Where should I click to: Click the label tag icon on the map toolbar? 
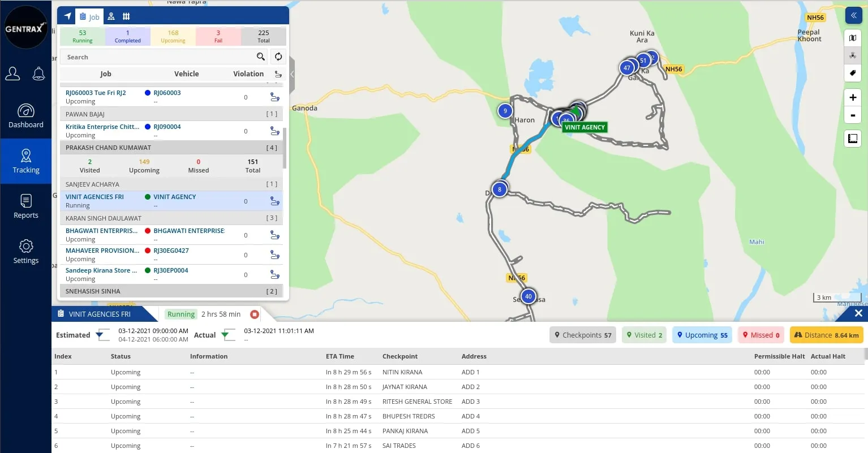853,73
